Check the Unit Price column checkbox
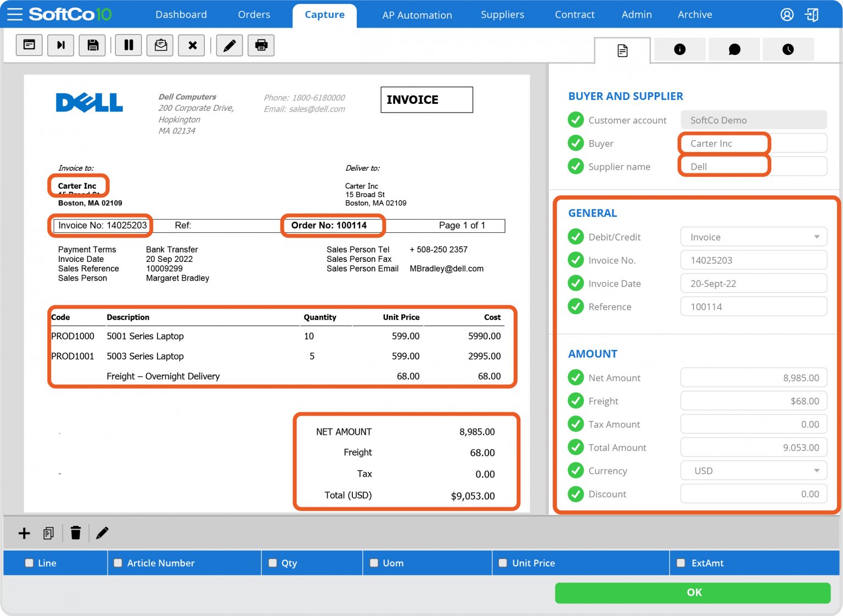 (503, 563)
